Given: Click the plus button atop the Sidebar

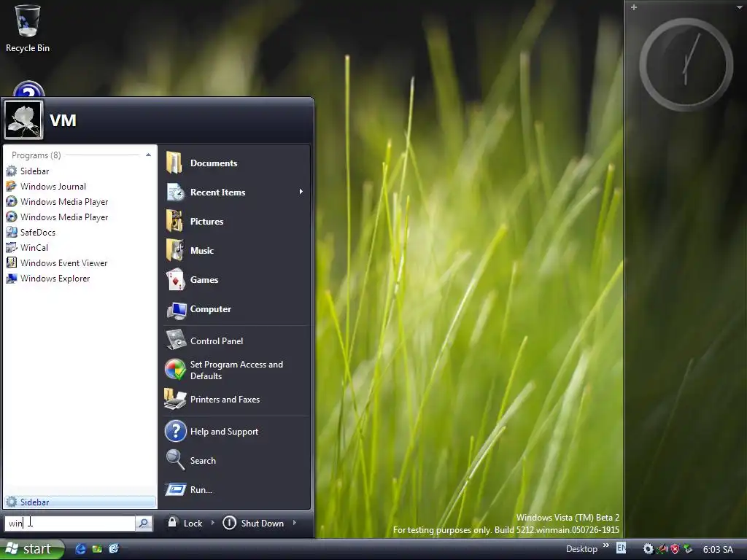Looking at the screenshot, I should tap(634, 7).
